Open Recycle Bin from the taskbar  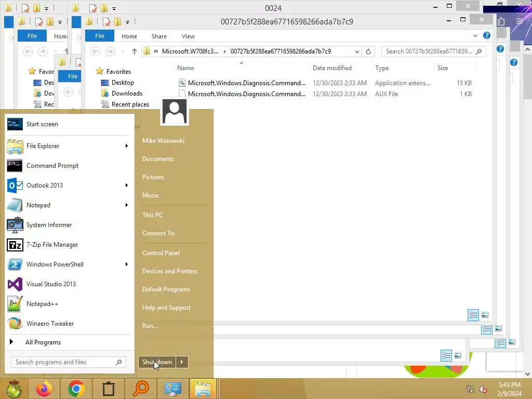tap(108, 389)
